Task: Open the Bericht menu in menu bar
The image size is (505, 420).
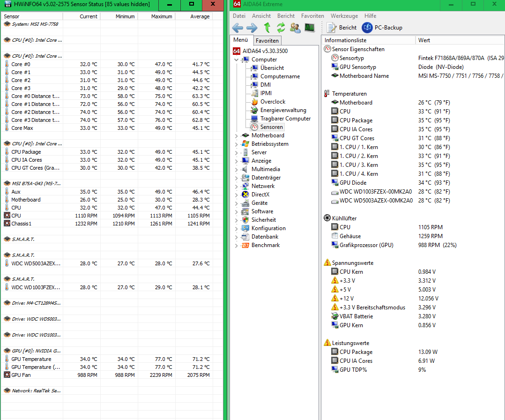Action: (286, 16)
